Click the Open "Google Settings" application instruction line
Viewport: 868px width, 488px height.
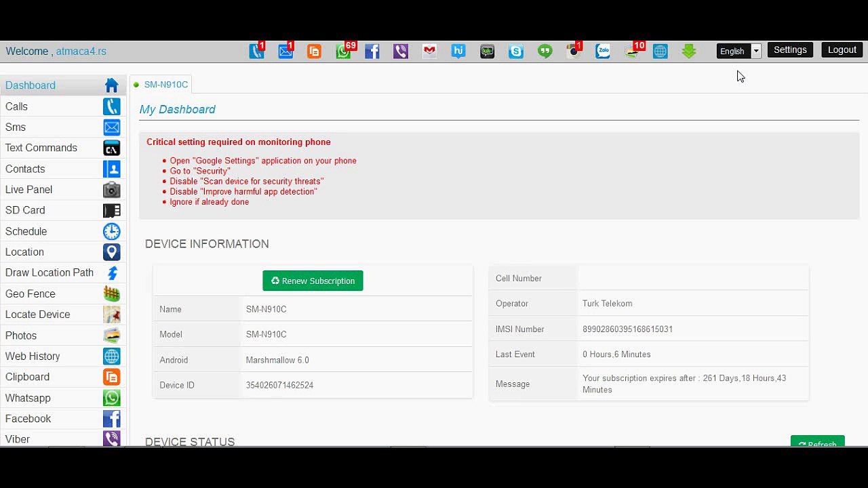click(x=263, y=161)
